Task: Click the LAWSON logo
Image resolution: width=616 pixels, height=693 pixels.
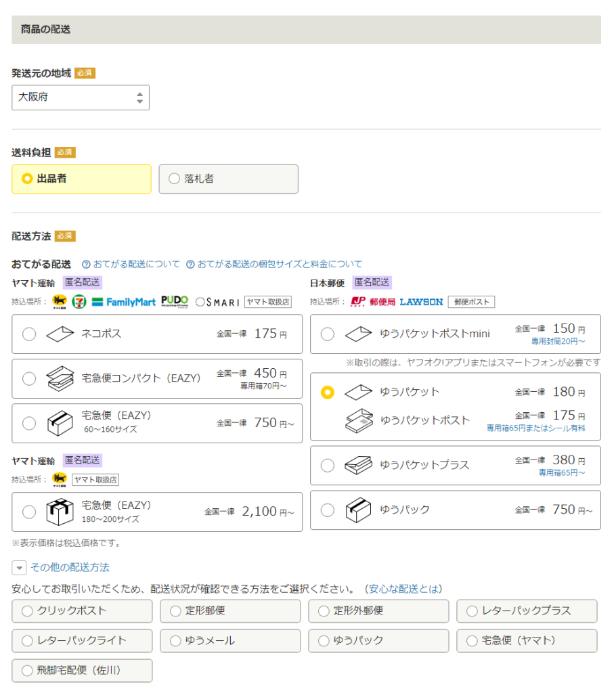Action: coord(421,302)
